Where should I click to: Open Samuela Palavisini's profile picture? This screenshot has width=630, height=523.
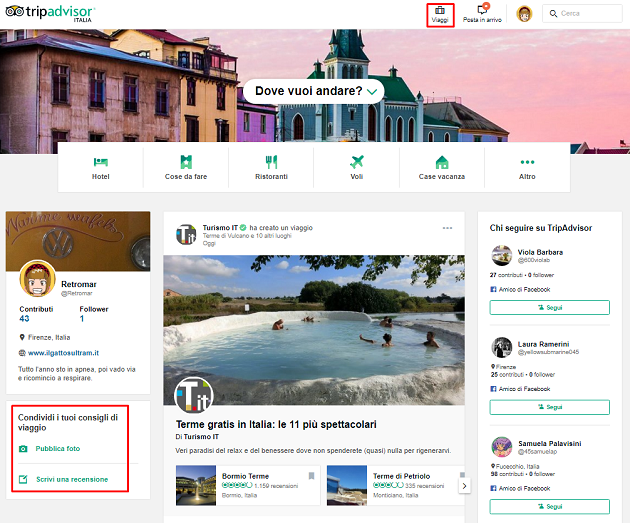click(x=502, y=447)
